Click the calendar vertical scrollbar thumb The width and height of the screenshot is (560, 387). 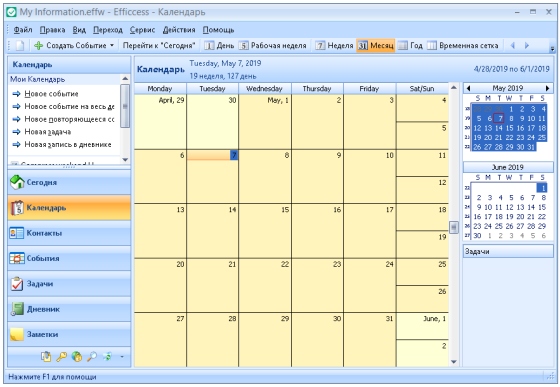point(454,227)
